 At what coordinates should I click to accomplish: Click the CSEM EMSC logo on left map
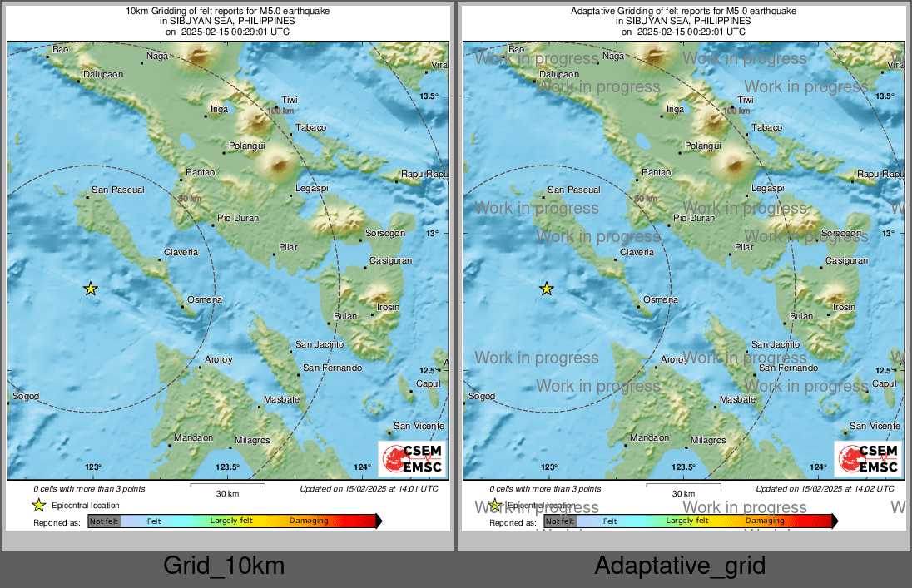click(412, 459)
